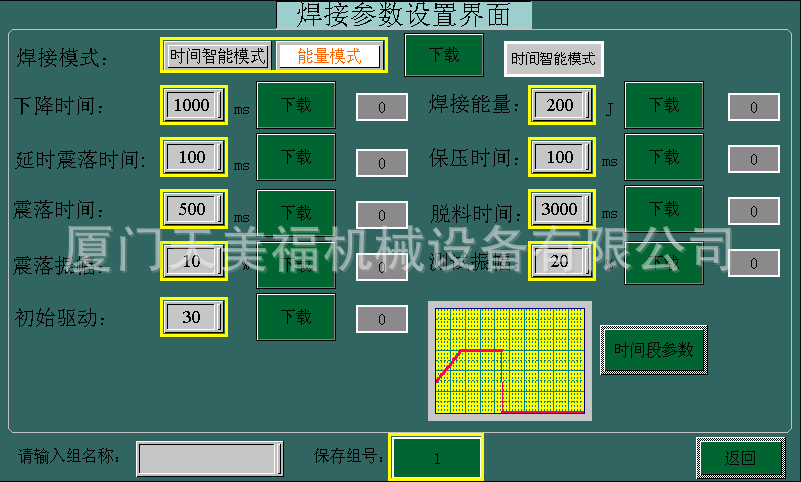The image size is (801, 482).
Task: Select the 震落时间 field showing 500
Action: 193,209
